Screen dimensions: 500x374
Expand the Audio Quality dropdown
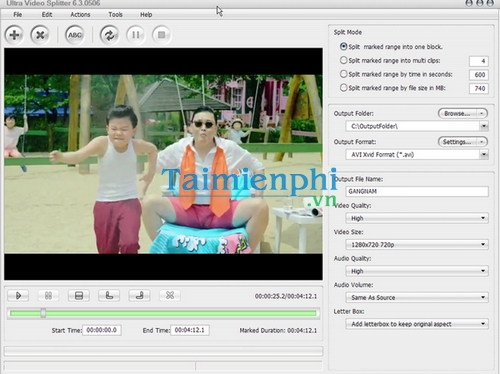pos(483,271)
